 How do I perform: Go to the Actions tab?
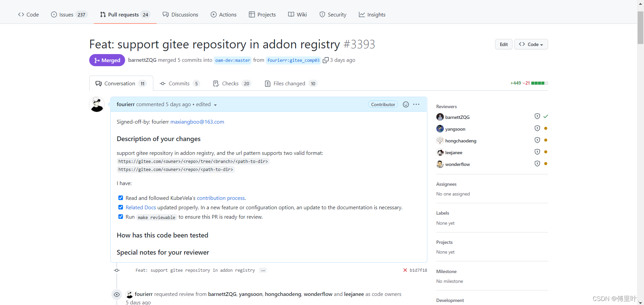point(223,14)
